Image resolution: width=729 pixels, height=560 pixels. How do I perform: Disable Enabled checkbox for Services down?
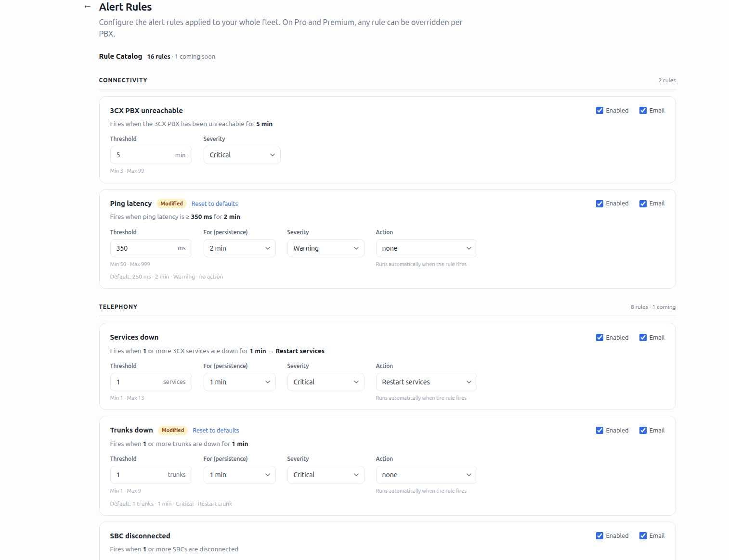[599, 338]
